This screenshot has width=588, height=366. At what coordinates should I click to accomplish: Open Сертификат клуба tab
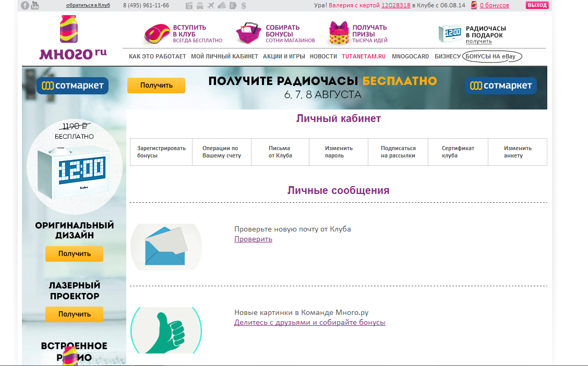pos(458,152)
